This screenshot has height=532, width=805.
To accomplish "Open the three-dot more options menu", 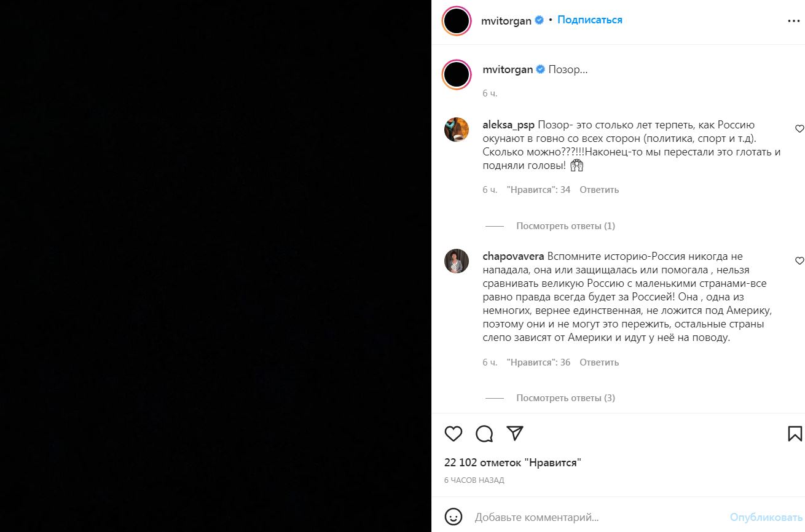I will 794,21.
